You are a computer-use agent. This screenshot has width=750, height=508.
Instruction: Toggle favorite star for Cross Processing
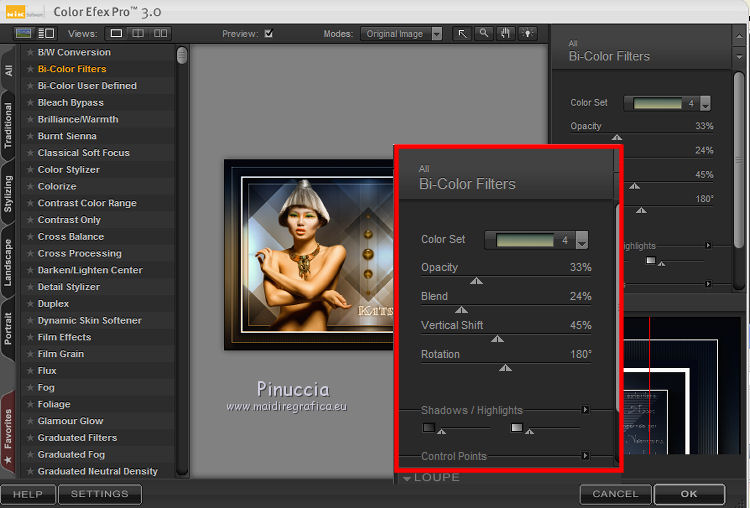(x=30, y=253)
